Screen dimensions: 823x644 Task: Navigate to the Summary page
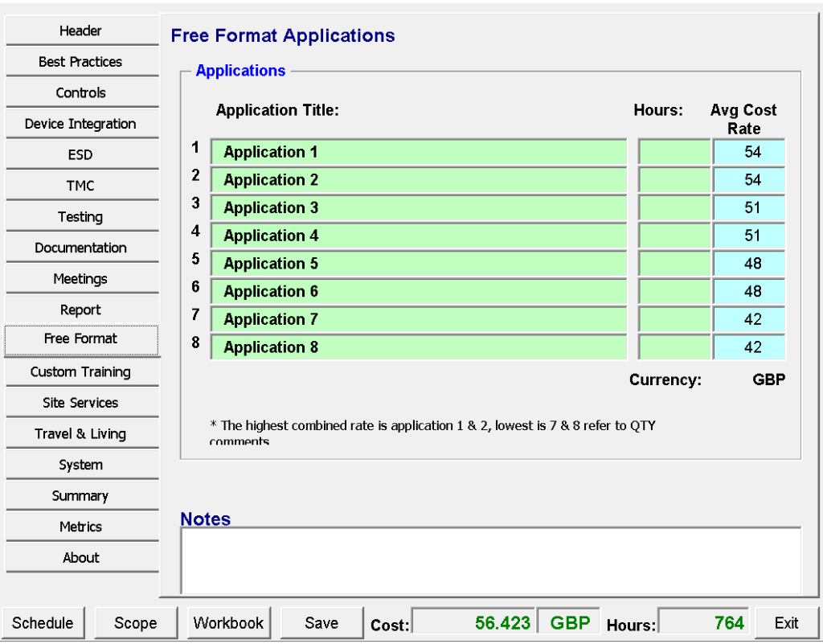81,496
